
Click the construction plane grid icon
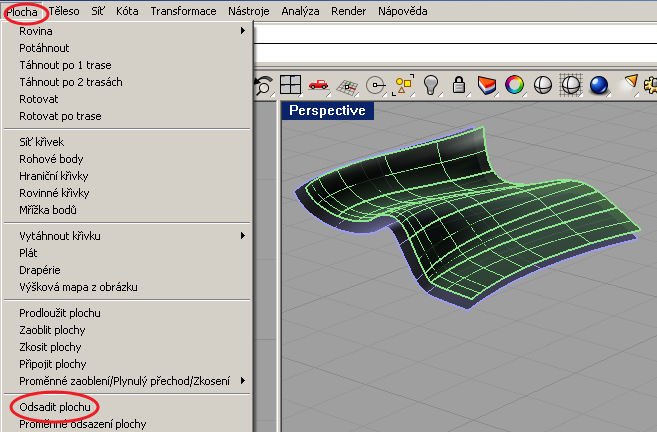(347, 87)
